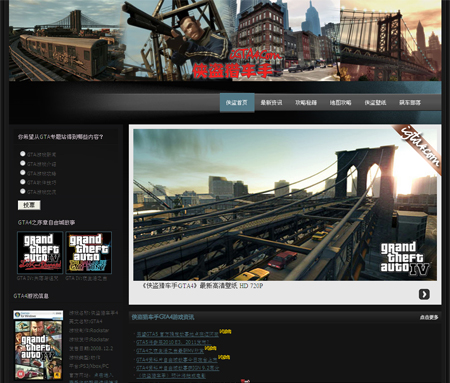
Task: Select the first poll radio option
Action: [23, 154]
